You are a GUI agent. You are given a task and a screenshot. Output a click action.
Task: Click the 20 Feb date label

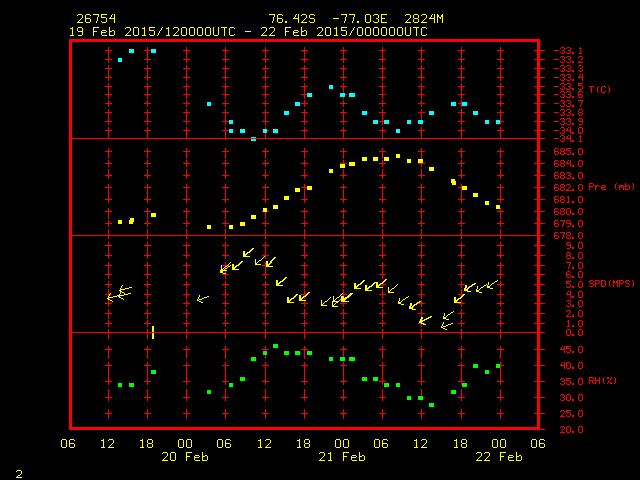click(x=184, y=456)
